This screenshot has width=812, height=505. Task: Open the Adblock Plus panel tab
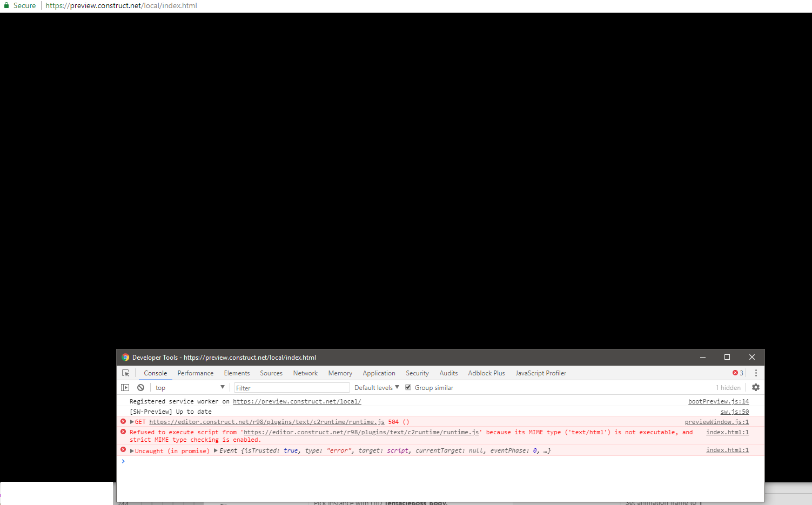(x=486, y=373)
